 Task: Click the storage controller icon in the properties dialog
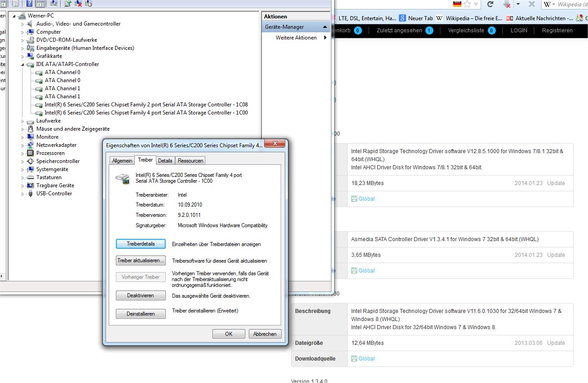[124, 178]
